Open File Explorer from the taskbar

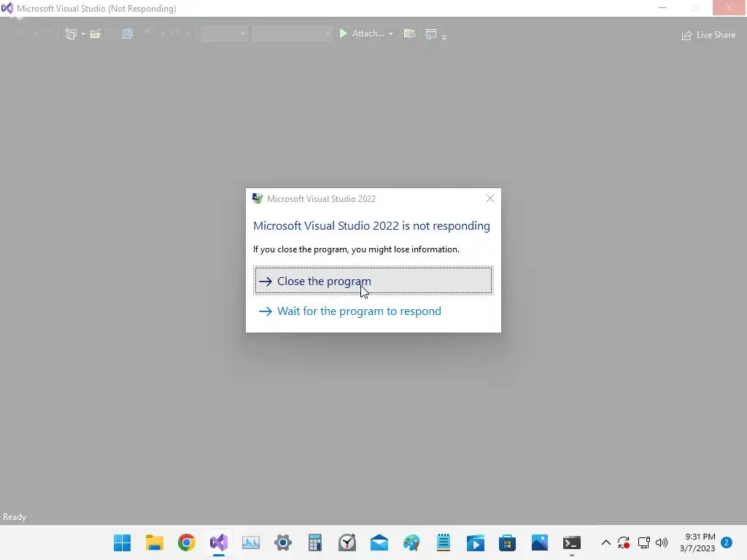click(155, 542)
